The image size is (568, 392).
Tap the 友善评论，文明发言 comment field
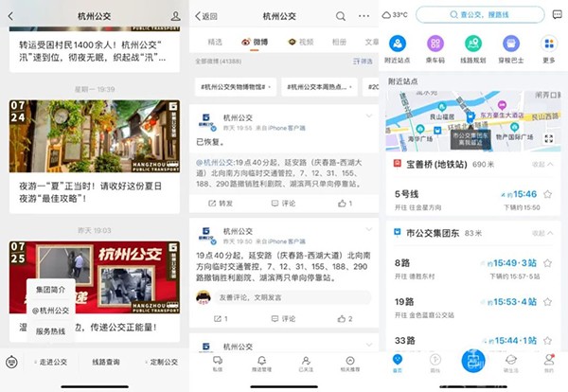(x=293, y=297)
